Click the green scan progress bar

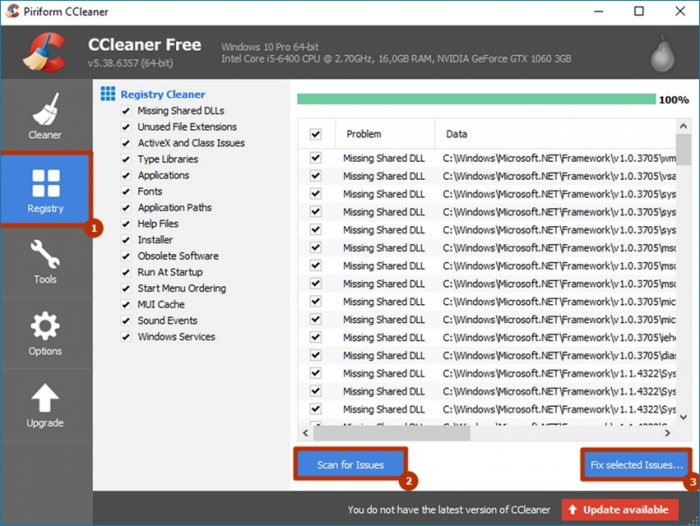[476, 99]
